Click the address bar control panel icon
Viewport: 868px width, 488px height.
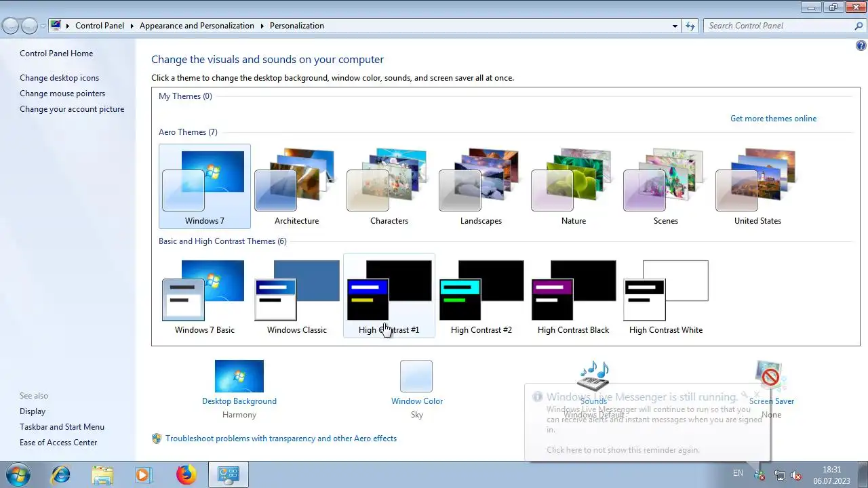[56, 26]
